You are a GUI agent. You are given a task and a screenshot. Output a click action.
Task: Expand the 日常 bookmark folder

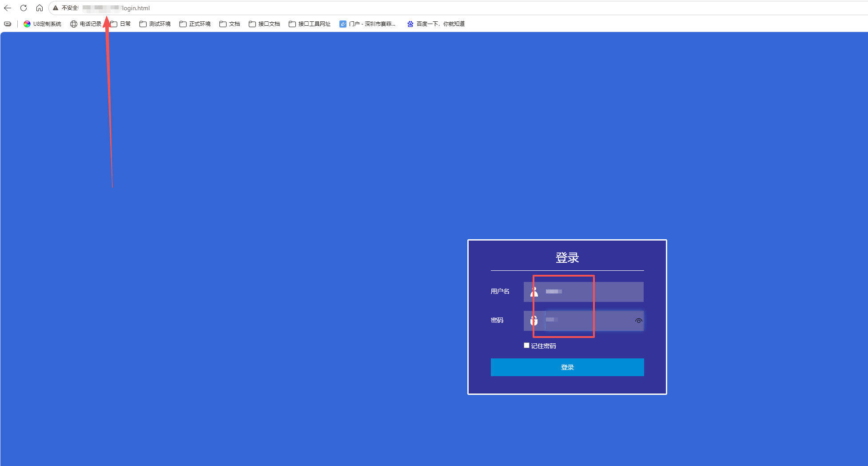120,24
